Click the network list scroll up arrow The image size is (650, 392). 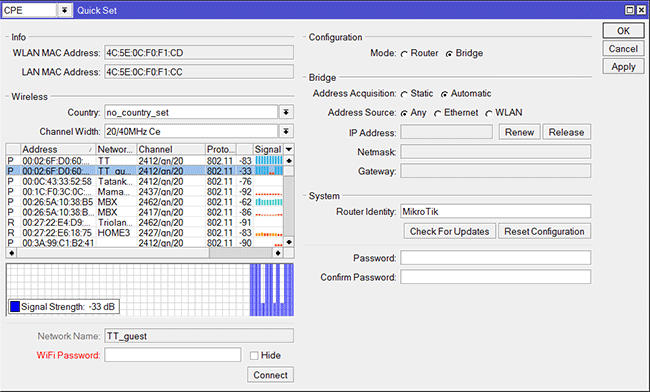tap(289, 160)
